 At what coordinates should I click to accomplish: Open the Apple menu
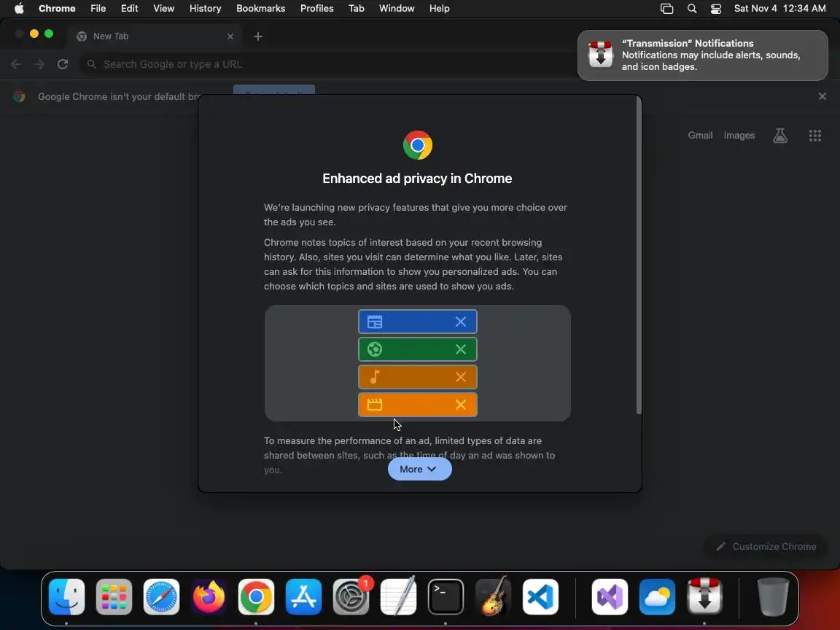point(19,8)
